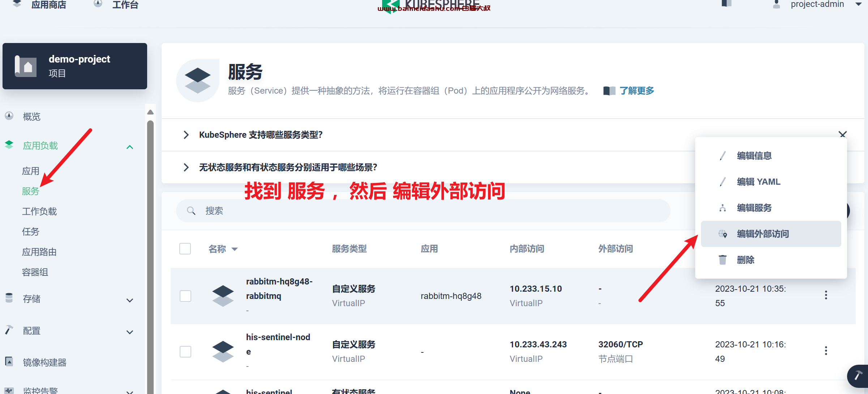Screen dimensions: 868x394
Task: Open the 应用 sidebar item
Action: [x=31, y=171]
